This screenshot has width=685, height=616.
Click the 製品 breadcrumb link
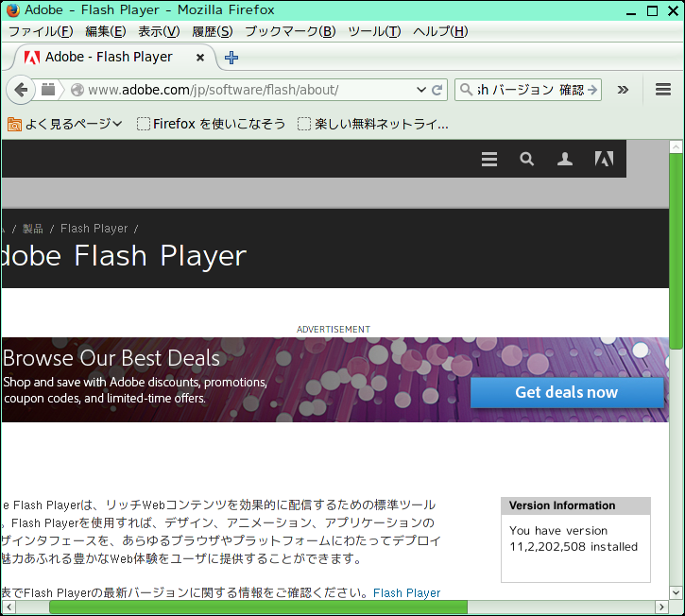pyautogui.click(x=33, y=229)
